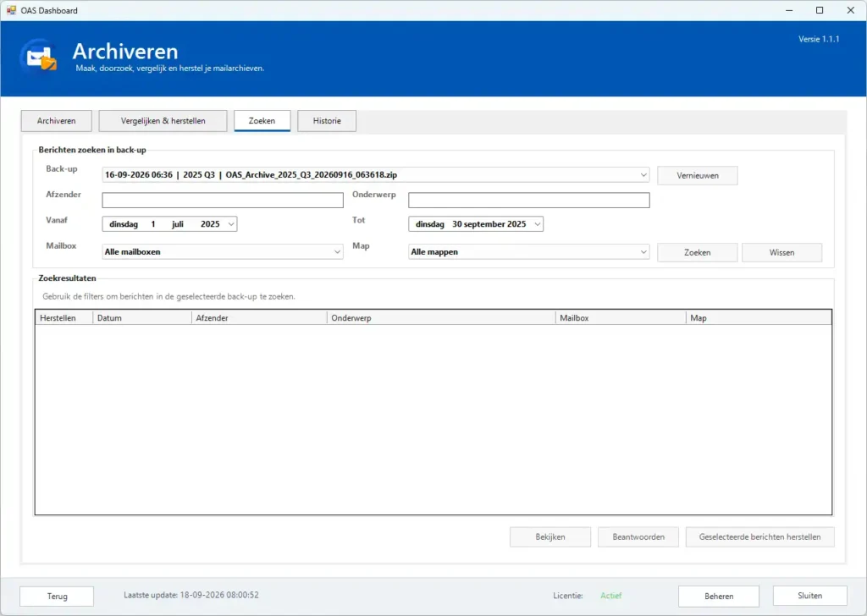Viewport: 867px width, 616px height.
Task: Click the Terug button
Action: coord(57,596)
